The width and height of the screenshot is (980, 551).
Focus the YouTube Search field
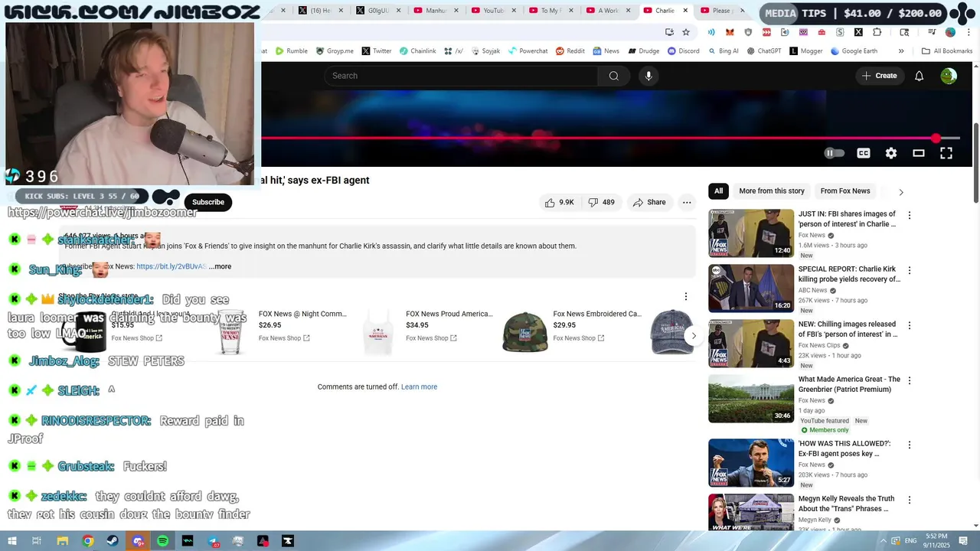[x=461, y=76]
